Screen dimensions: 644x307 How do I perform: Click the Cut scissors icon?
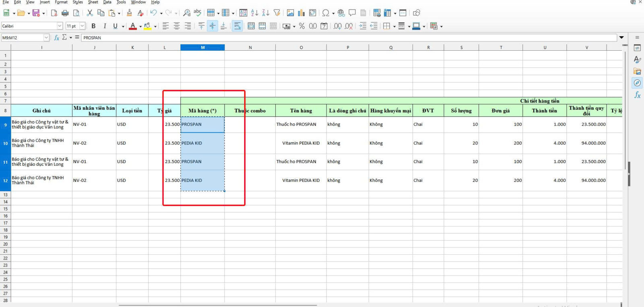pos(90,13)
